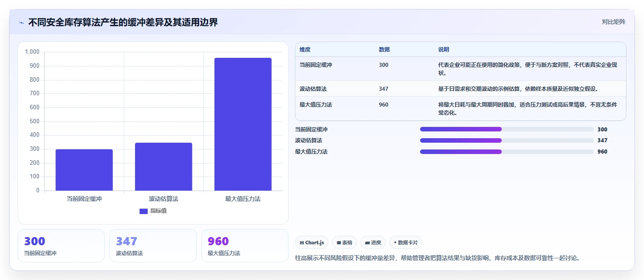Click the 1,000 y-axis label
644x280 pixels.
[32, 52]
